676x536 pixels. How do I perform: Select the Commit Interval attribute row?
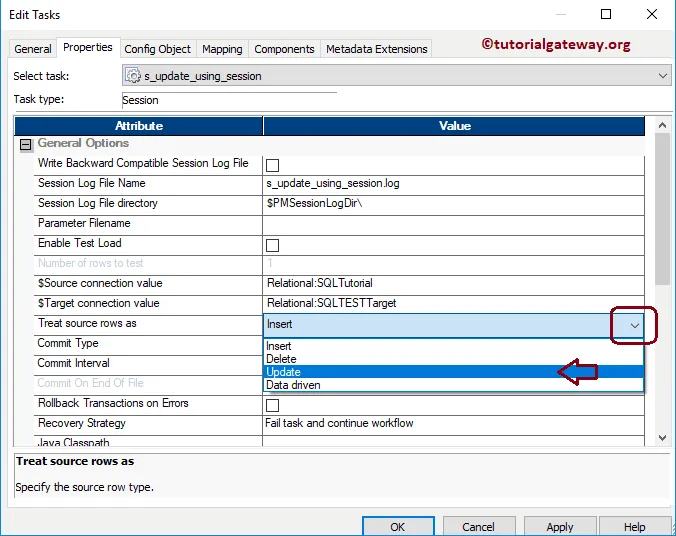(x=148, y=363)
